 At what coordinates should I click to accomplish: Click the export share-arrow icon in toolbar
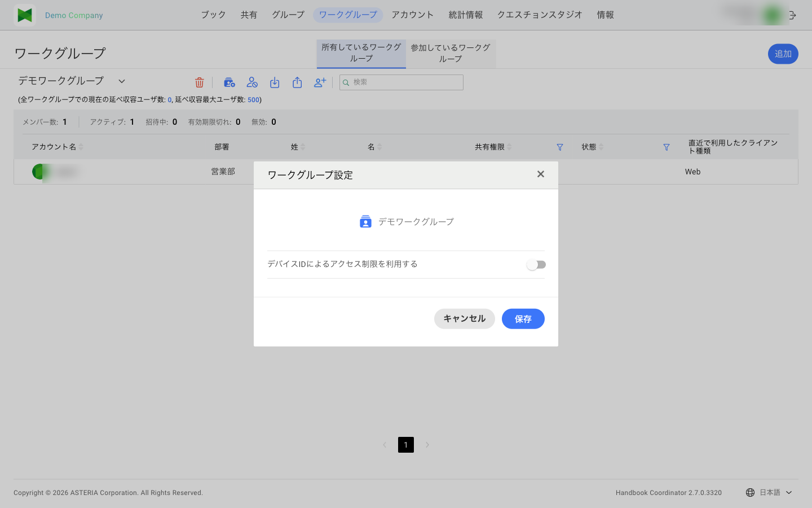click(x=297, y=82)
